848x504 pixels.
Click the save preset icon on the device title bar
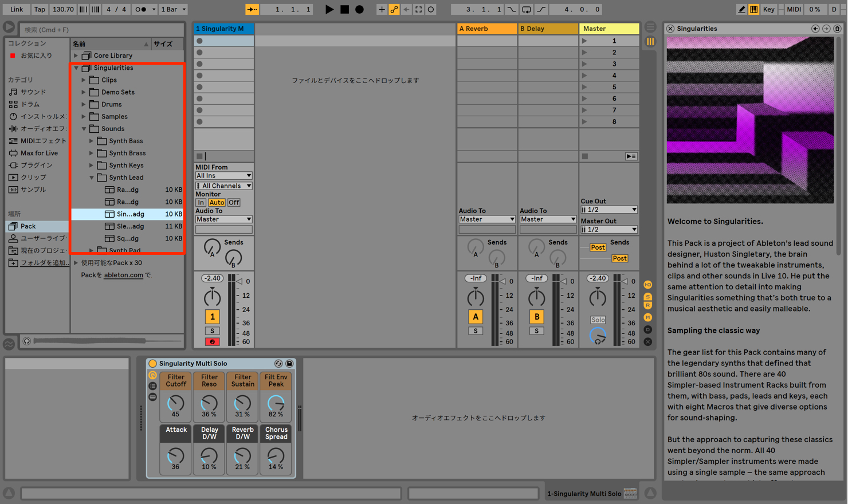pos(289,363)
